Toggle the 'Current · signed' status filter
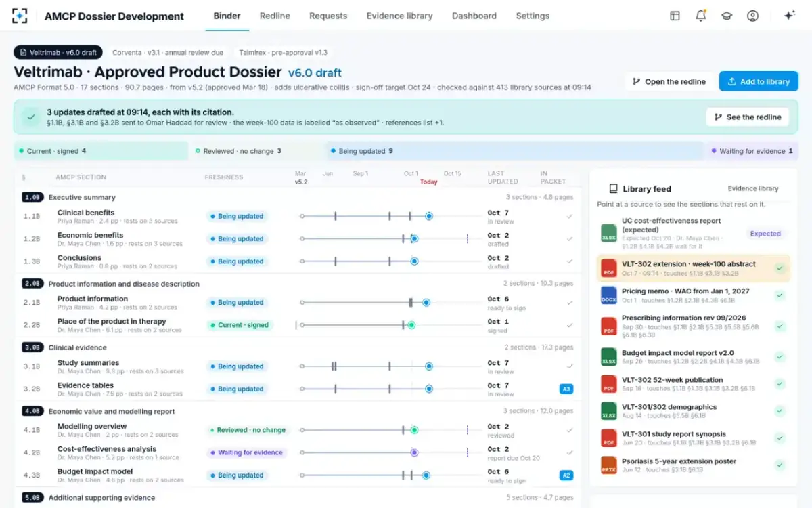The image size is (812, 508). tap(101, 151)
